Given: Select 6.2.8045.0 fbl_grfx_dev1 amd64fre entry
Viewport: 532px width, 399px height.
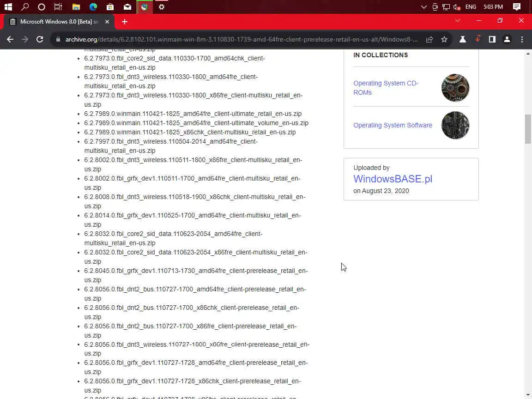Looking at the screenshot, I should [196, 275].
